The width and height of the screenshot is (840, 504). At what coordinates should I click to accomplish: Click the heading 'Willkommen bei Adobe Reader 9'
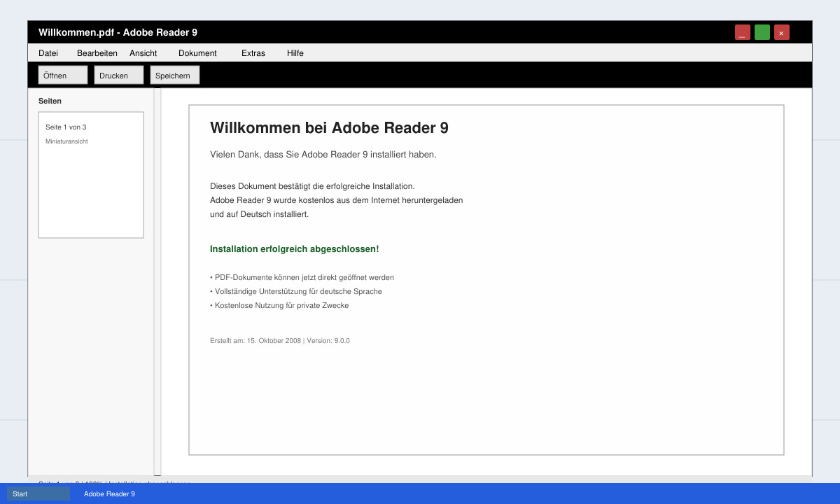click(329, 127)
